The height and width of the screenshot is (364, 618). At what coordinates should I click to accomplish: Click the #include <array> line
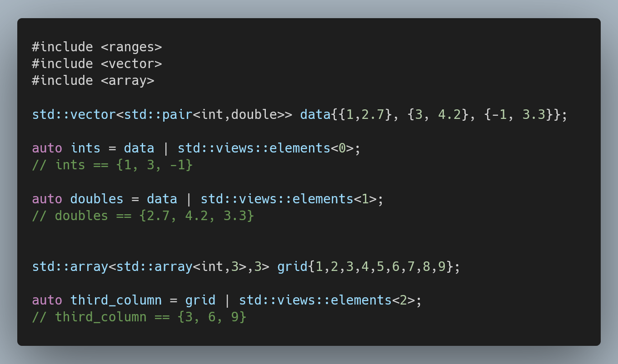coord(93,80)
